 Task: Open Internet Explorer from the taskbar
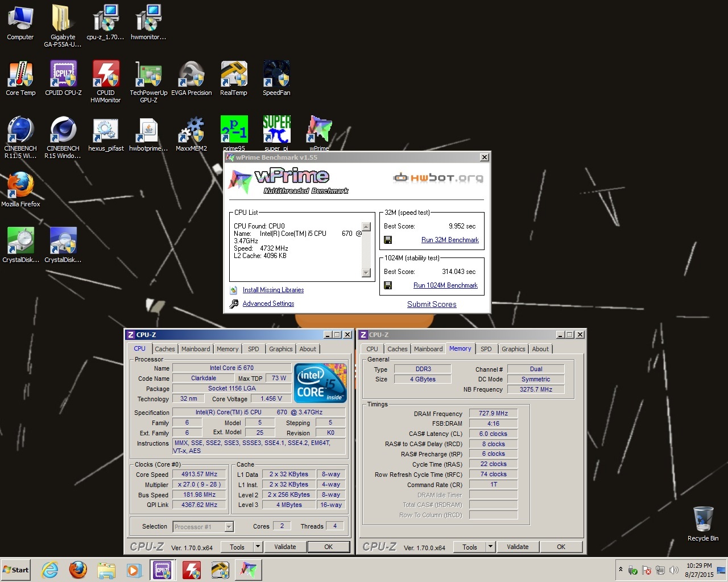tap(50, 569)
